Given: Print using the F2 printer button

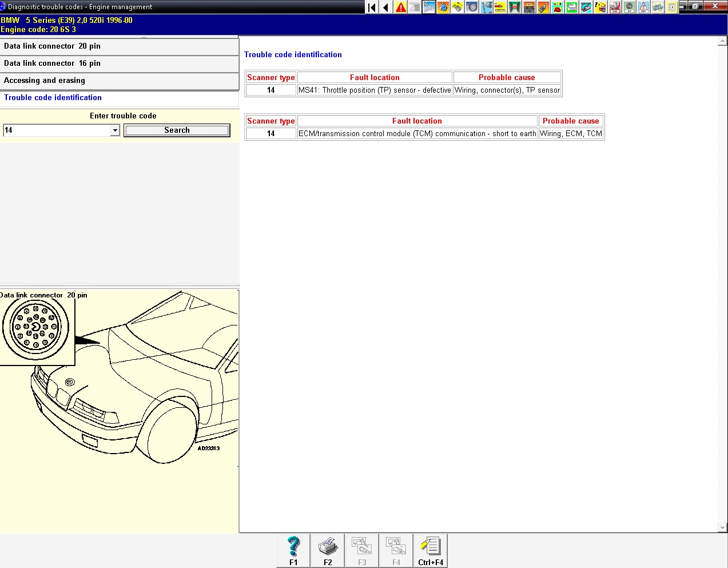Looking at the screenshot, I should click(x=328, y=551).
